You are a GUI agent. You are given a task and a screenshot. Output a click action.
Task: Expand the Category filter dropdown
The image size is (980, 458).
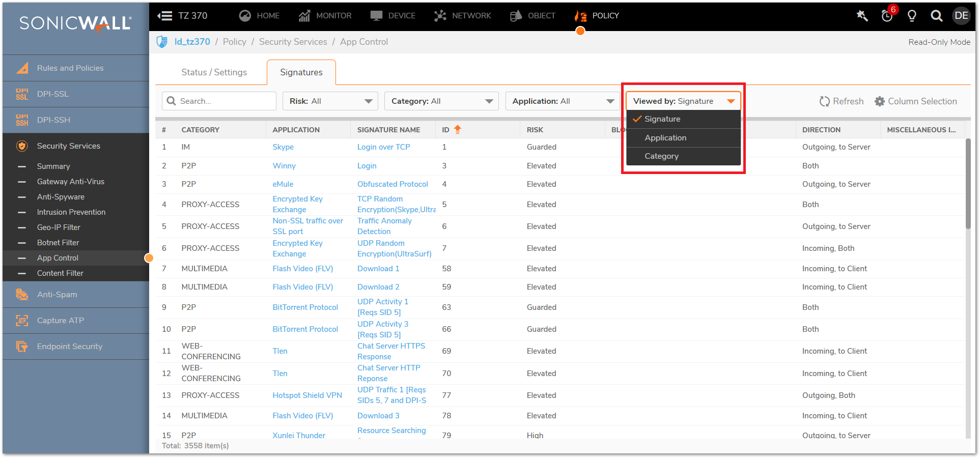[441, 101]
